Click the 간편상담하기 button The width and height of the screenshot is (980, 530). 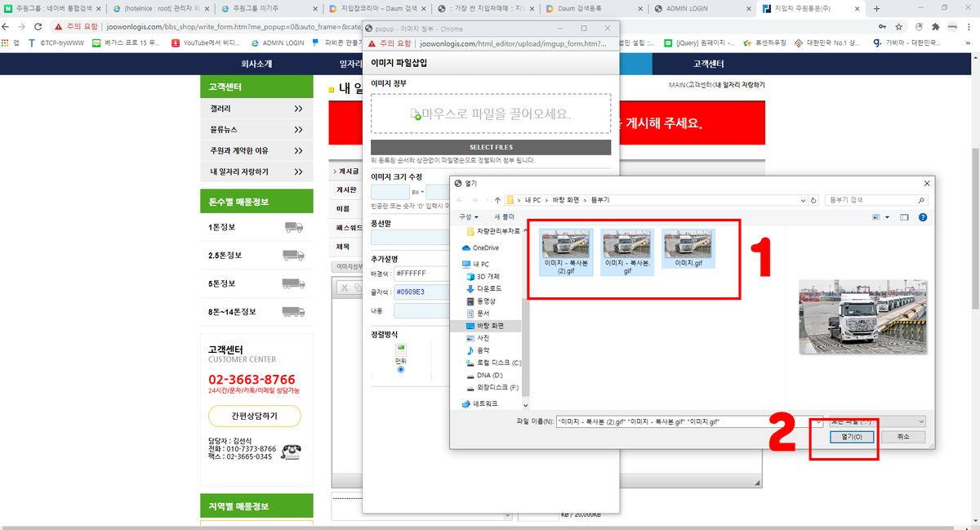tap(255, 416)
